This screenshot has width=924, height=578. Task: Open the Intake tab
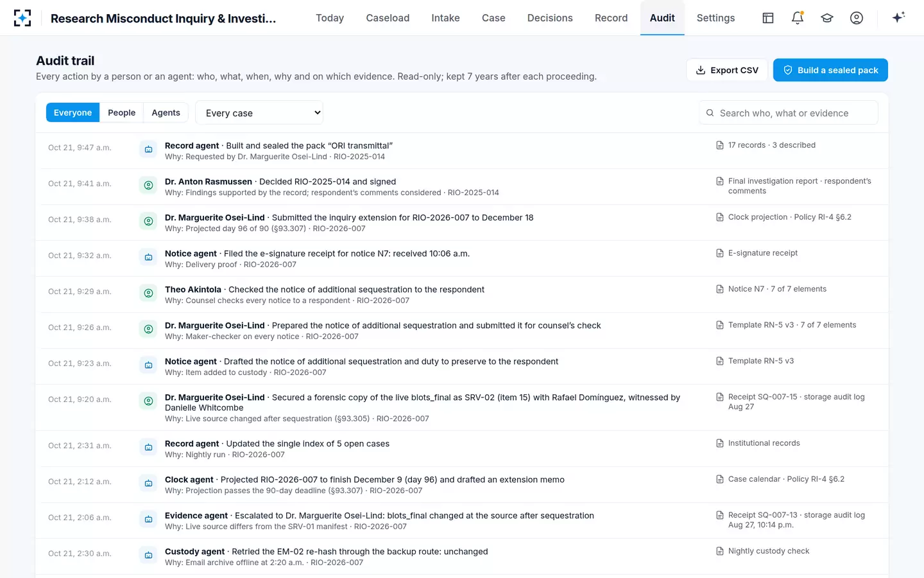coord(445,18)
